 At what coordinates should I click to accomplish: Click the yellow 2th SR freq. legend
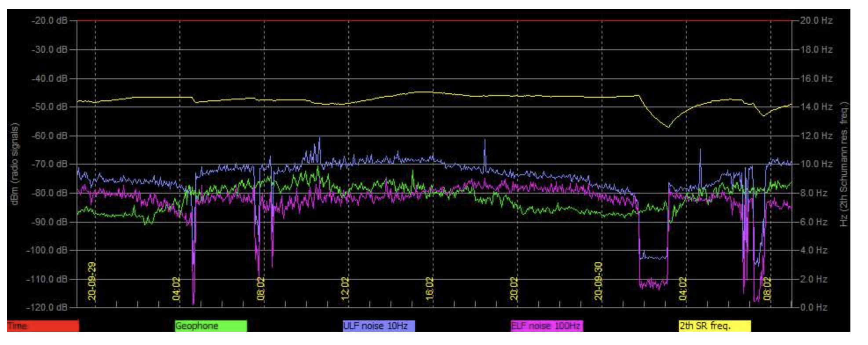coord(715,326)
